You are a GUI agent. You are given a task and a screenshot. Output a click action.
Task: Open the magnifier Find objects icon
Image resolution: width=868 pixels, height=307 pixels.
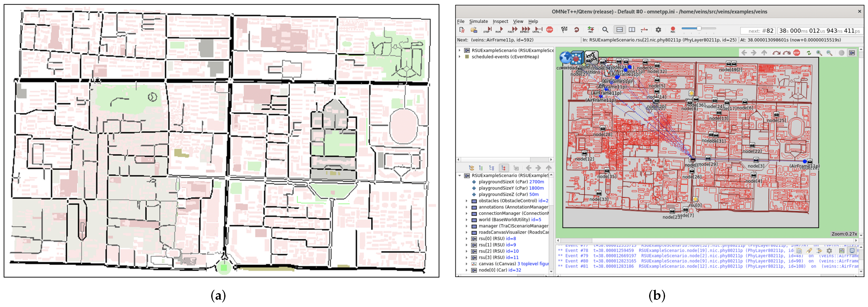605,30
